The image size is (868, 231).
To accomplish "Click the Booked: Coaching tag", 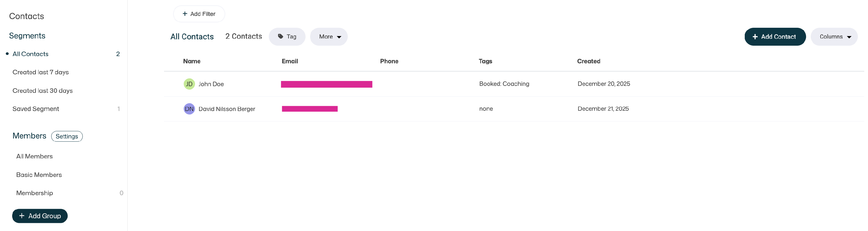I will point(504,84).
